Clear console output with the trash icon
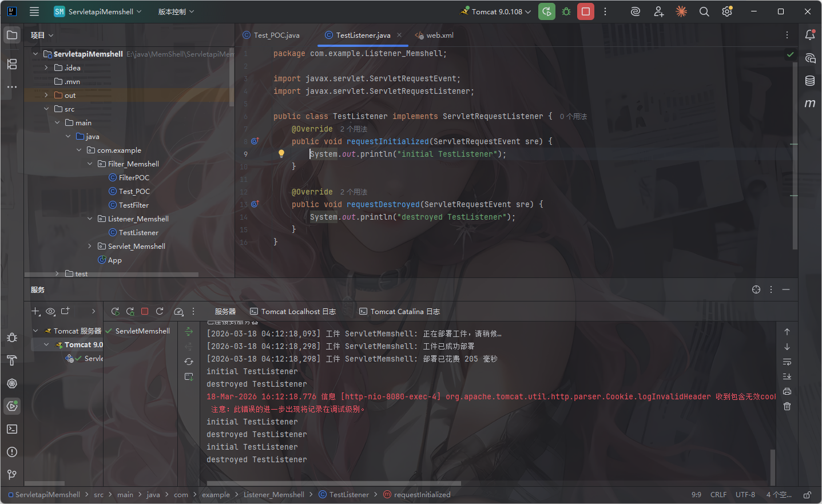Viewport: 822px width, 504px height. 787,406
